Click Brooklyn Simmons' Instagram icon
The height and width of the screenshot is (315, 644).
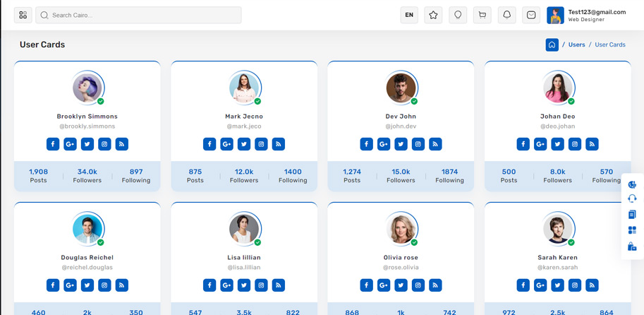pyautogui.click(x=104, y=144)
